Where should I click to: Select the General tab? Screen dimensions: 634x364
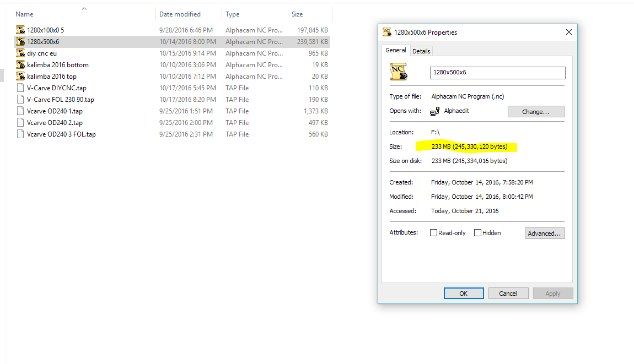(396, 50)
